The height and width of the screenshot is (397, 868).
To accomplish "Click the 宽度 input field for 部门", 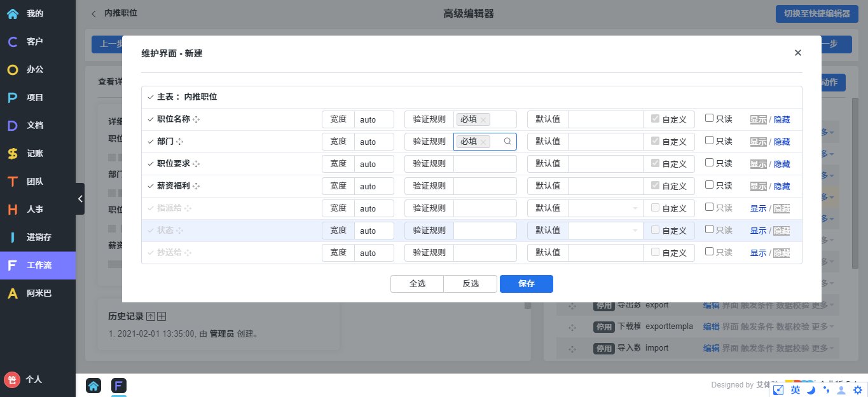I will (374, 142).
